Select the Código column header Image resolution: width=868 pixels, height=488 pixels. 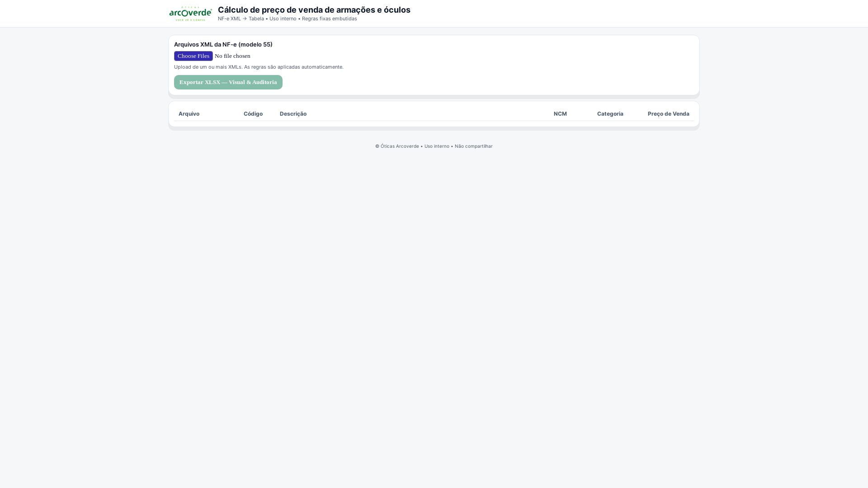coord(253,114)
